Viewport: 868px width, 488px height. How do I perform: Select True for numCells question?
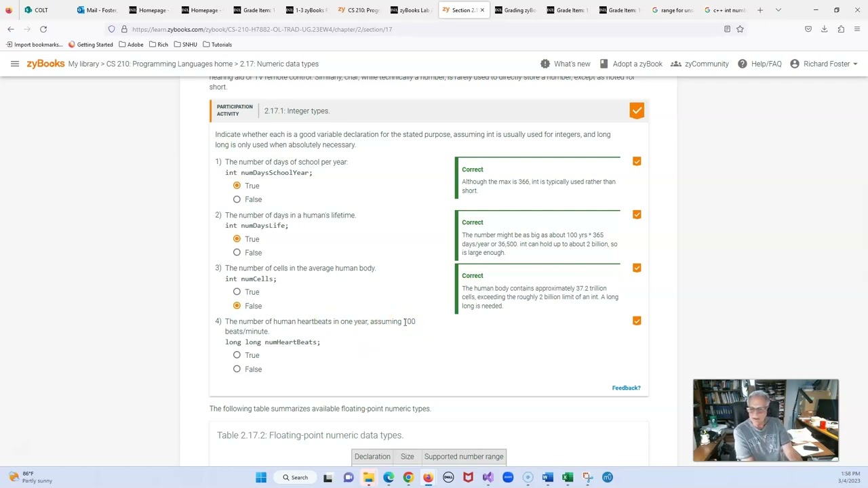pyautogui.click(x=237, y=291)
